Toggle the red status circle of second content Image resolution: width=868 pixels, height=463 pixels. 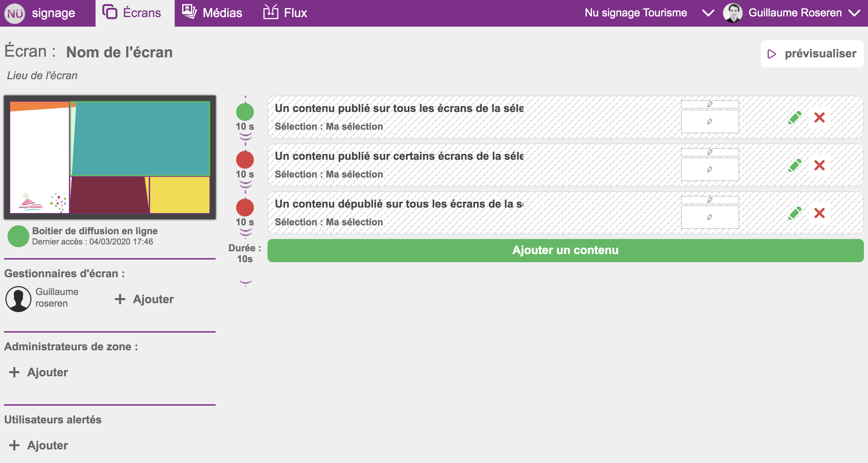pyautogui.click(x=245, y=159)
